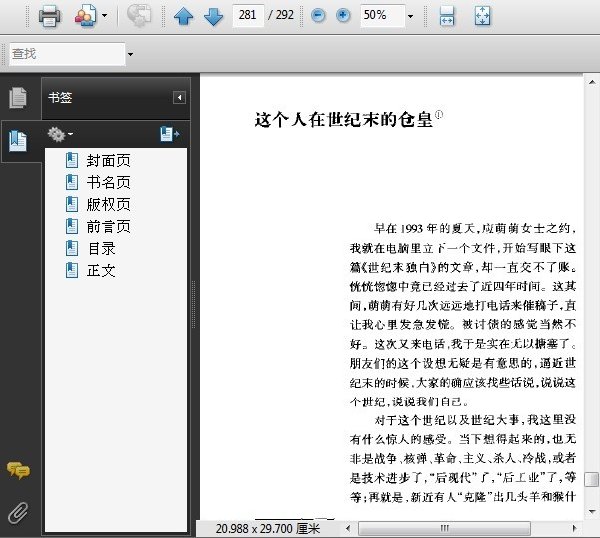Click the vertical scrollbar thumb
Image resolution: width=600 pixels, height=538 pixels.
(592, 479)
